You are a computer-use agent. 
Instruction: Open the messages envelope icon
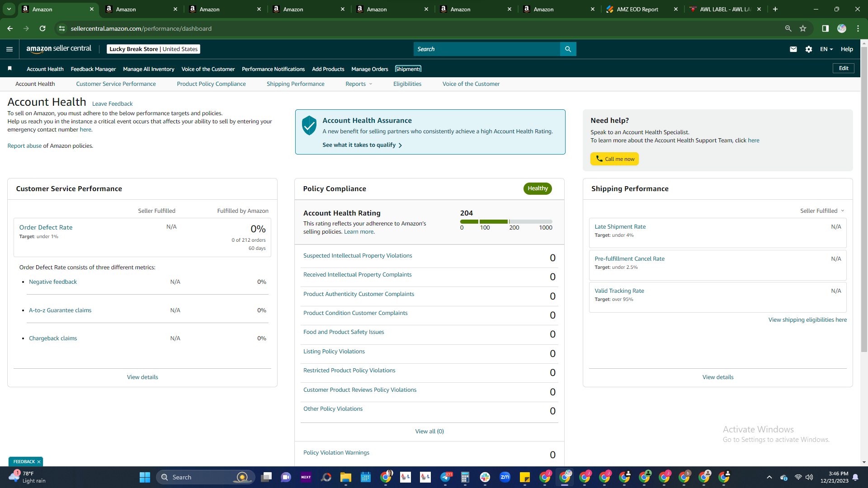793,49
